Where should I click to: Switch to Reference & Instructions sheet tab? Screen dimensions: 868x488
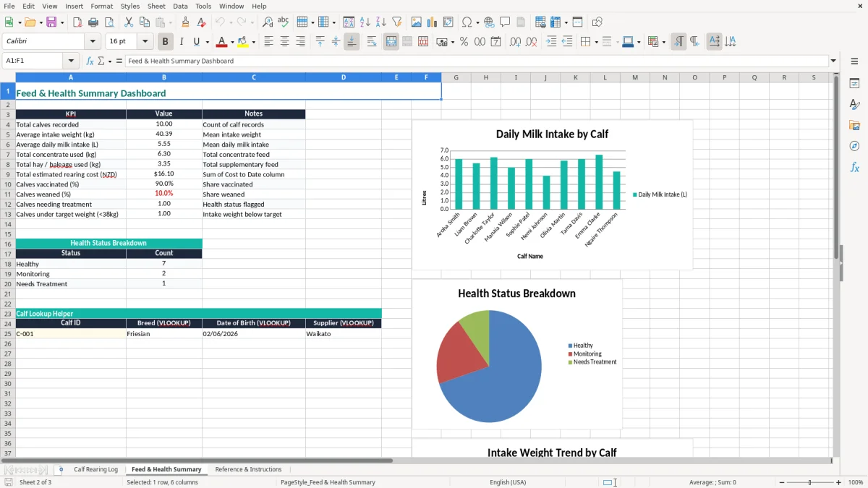click(x=248, y=470)
